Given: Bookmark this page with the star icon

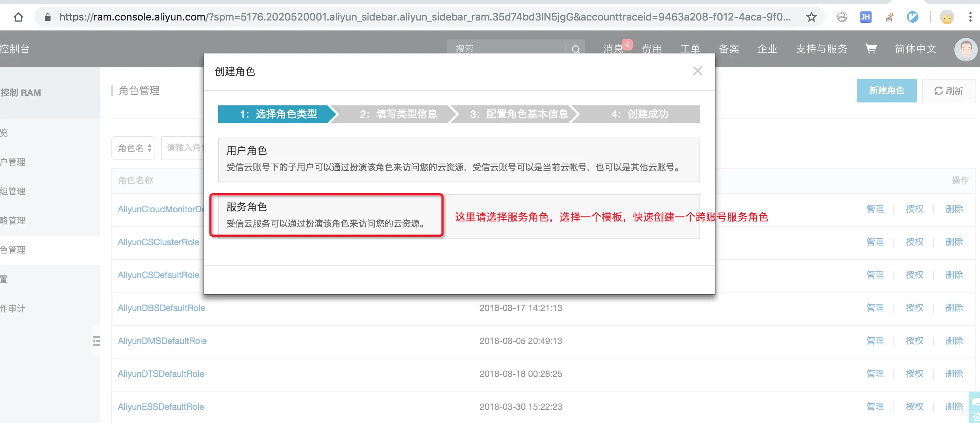Looking at the screenshot, I should point(811,17).
